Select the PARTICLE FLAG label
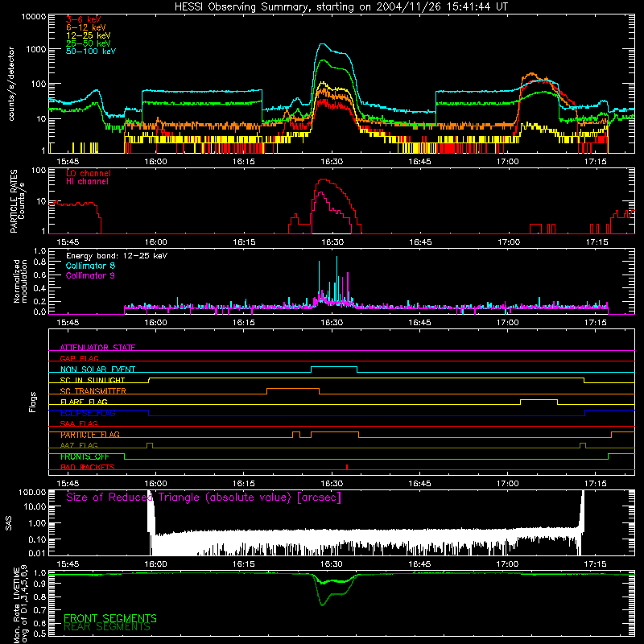Viewport: 644px width, 644px height. click(90, 435)
